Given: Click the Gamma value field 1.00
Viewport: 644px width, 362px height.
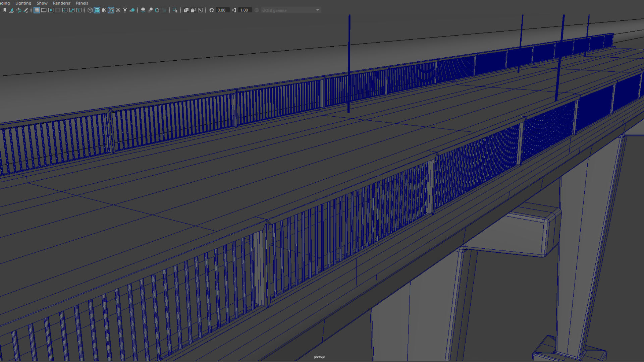Looking at the screenshot, I should click(245, 10).
